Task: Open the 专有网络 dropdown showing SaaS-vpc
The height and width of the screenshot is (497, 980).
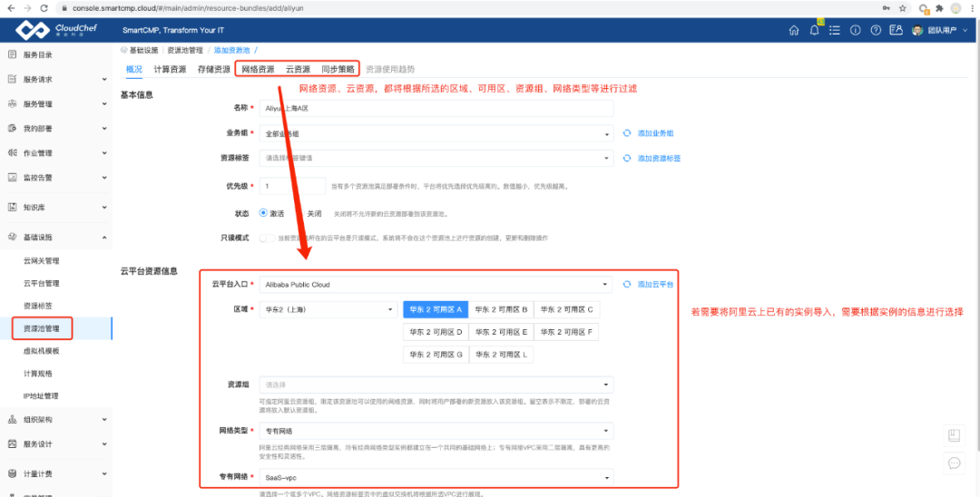Action: pos(436,478)
